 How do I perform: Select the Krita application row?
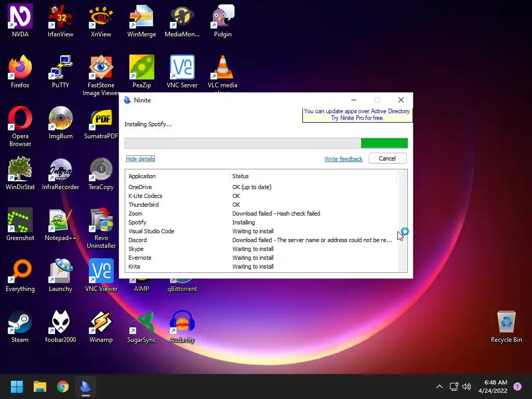coord(261,267)
